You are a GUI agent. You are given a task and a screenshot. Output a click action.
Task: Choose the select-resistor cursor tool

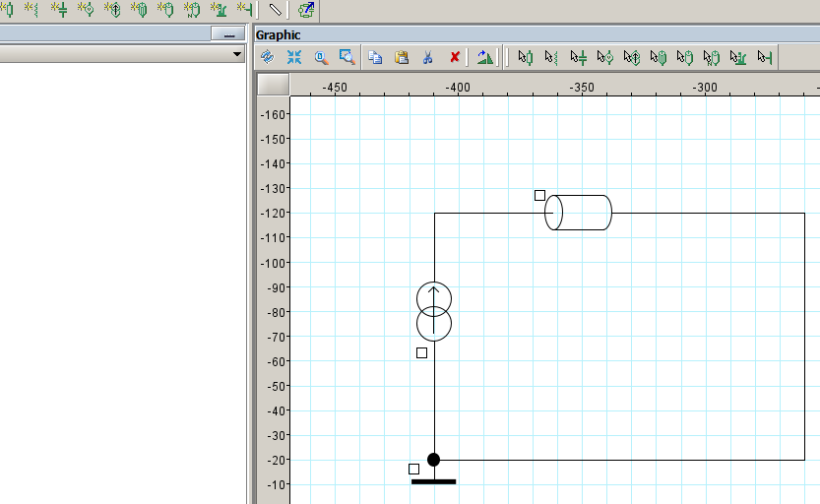coord(526,57)
